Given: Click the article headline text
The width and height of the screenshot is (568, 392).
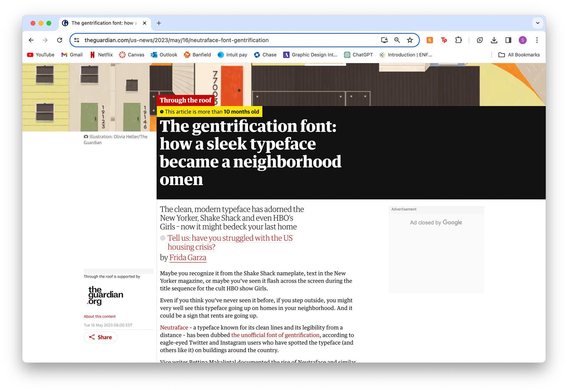Looking at the screenshot, I should pos(250,153).
